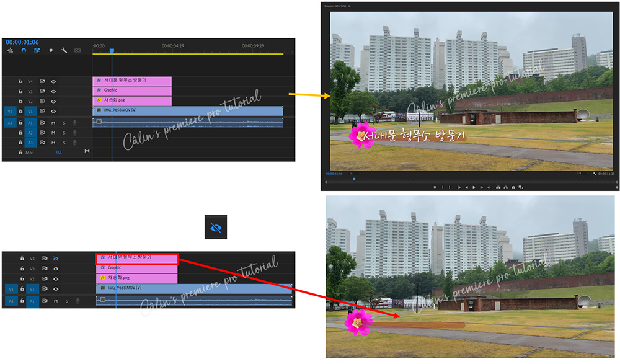Screen dimensions: 620x364
Task: Click the Go to Out button
Action: point(489,187)
